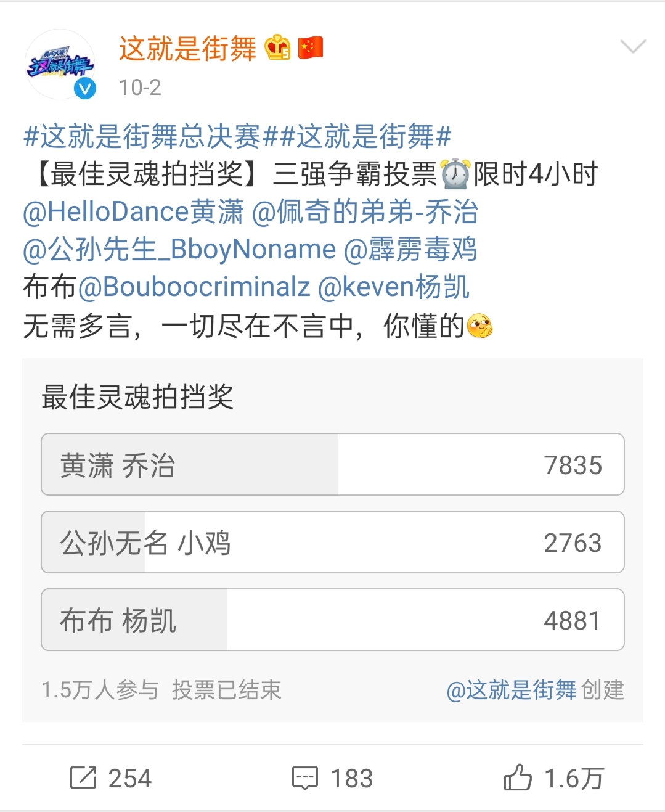Tap the repost share icon

point(83,778)
